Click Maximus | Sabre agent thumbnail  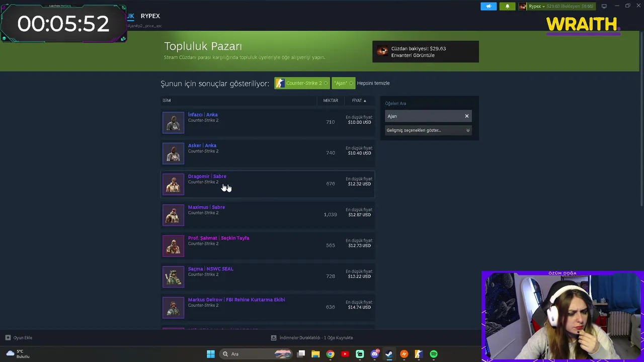(173, 215)
